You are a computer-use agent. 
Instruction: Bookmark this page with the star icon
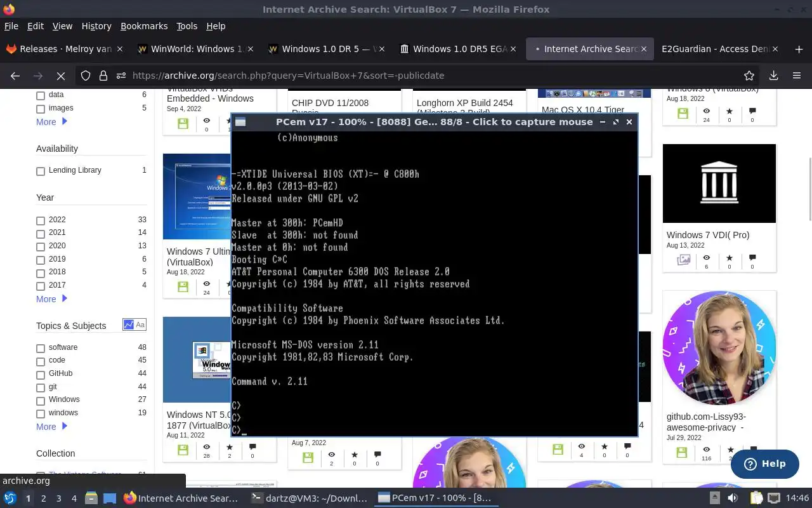coord(749,76)
